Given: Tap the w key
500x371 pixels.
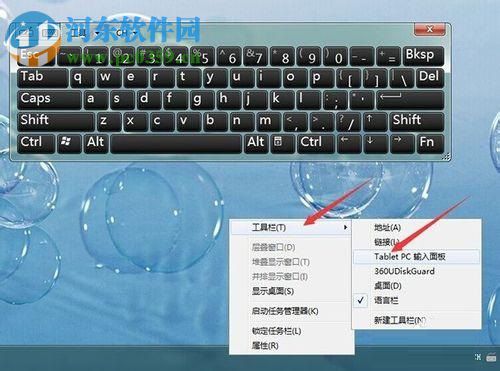Looking at the screenshot, I should pos(109,78).
